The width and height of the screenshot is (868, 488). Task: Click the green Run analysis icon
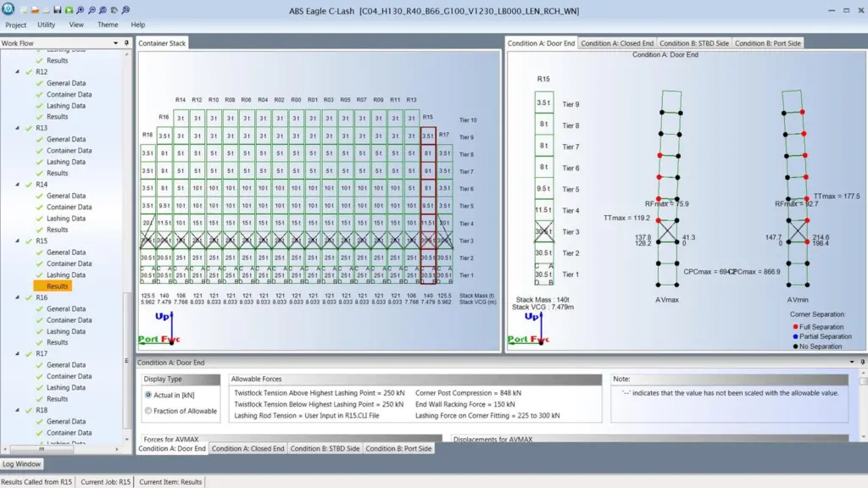click(x=69, y=10)
